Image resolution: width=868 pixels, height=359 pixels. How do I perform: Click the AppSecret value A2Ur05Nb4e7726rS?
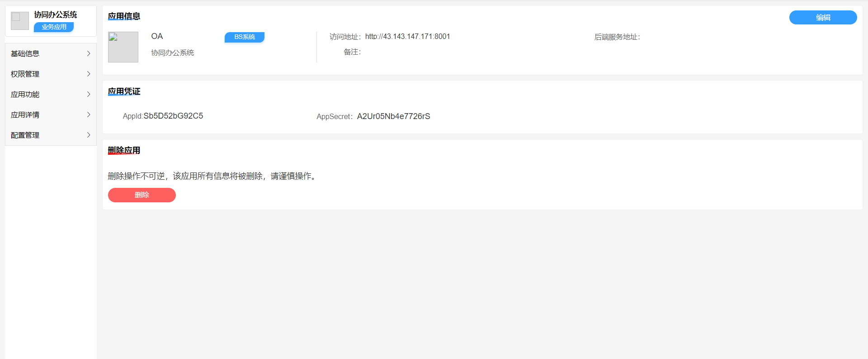(x=393, y=116)
